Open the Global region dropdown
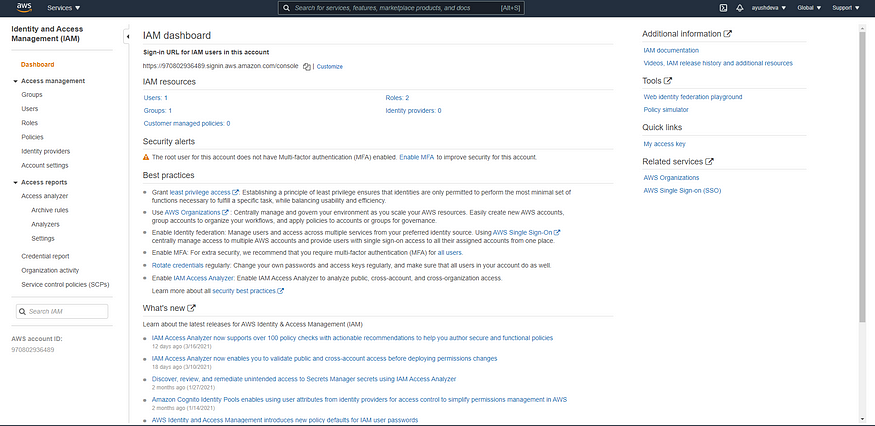The height and width of the screenshot is (426, 875). click(810, 8)
